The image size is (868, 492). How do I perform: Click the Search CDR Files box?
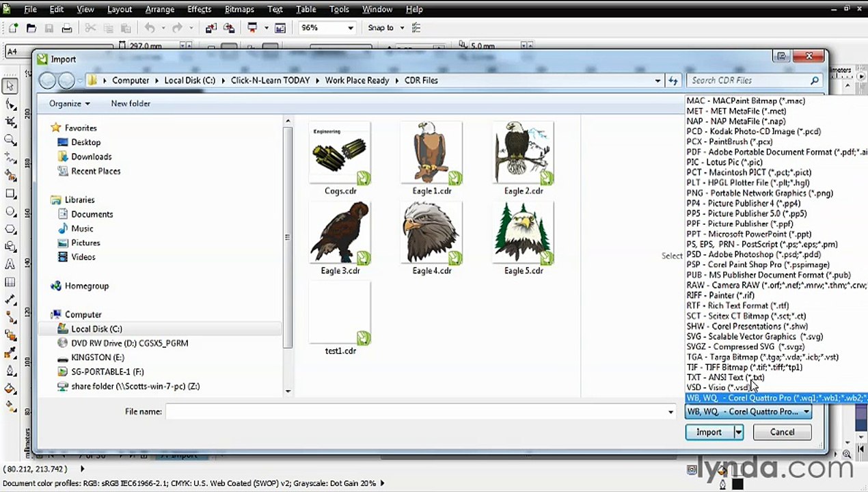tap(754, 81)
